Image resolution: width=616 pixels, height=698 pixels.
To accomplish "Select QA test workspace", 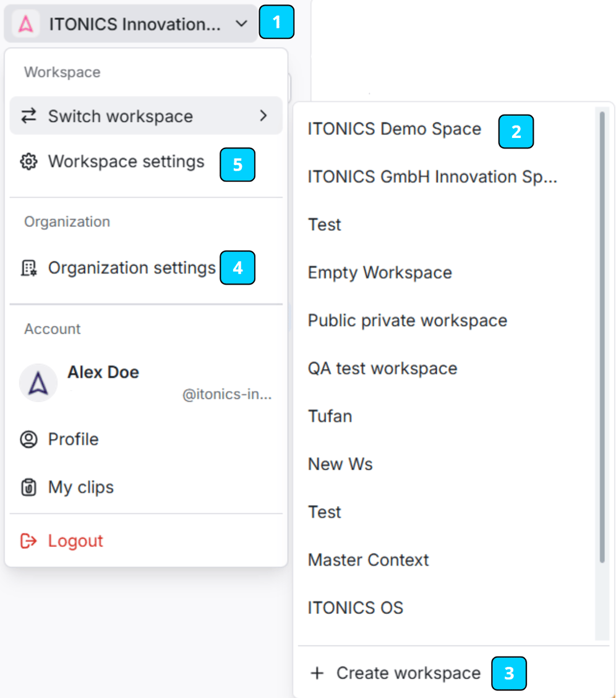I will pos(382,369).
